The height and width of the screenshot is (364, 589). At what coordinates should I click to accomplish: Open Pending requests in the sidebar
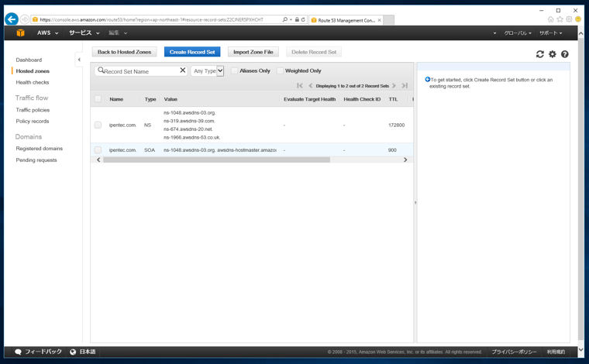pos(36,160)
